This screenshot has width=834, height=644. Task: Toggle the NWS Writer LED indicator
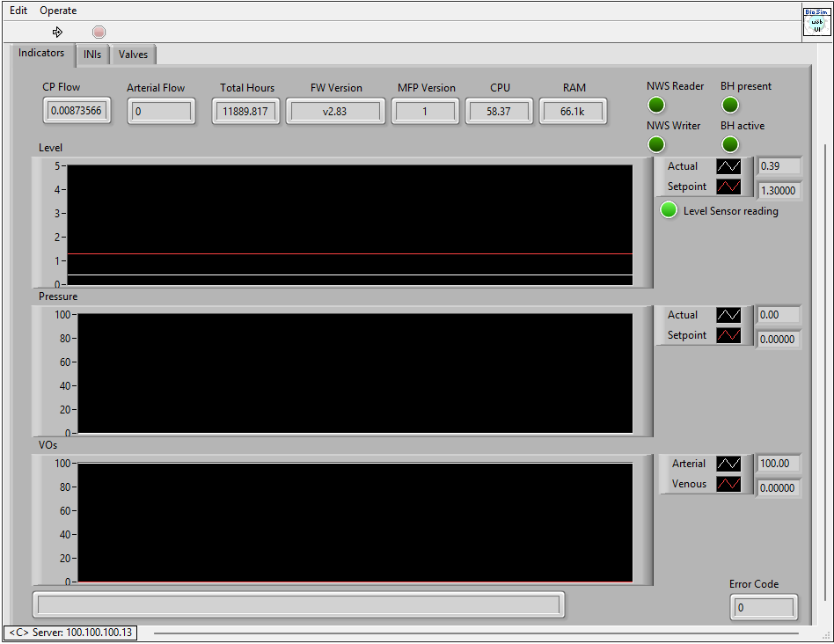656,144
